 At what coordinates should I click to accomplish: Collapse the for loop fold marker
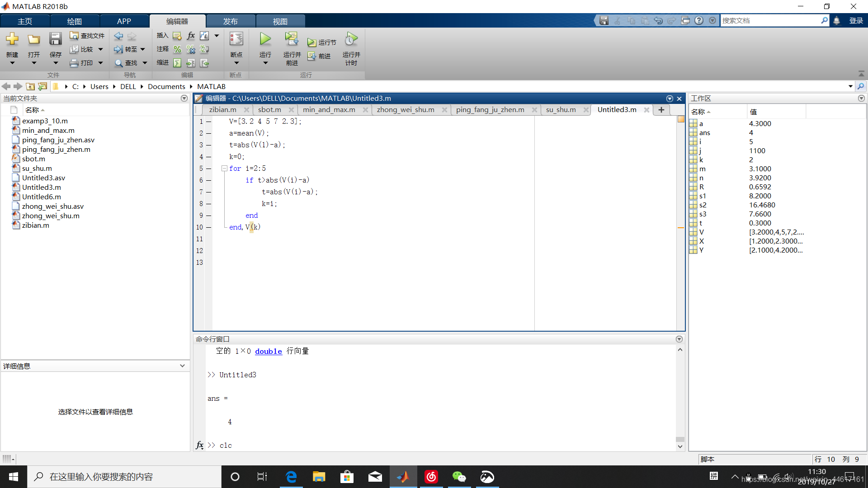point(224,169)
